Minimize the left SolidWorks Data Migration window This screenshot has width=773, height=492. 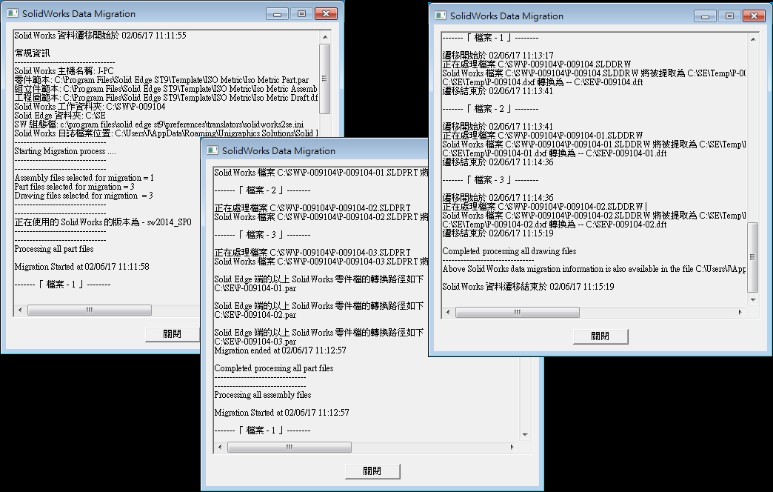pos(277,14)
